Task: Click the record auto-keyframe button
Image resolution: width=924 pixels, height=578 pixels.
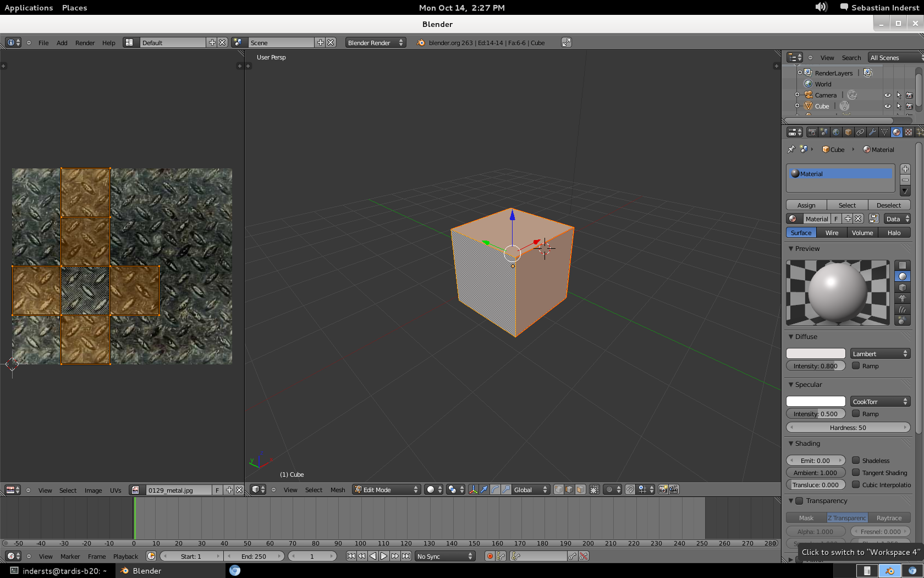Action: pos(490,556)
